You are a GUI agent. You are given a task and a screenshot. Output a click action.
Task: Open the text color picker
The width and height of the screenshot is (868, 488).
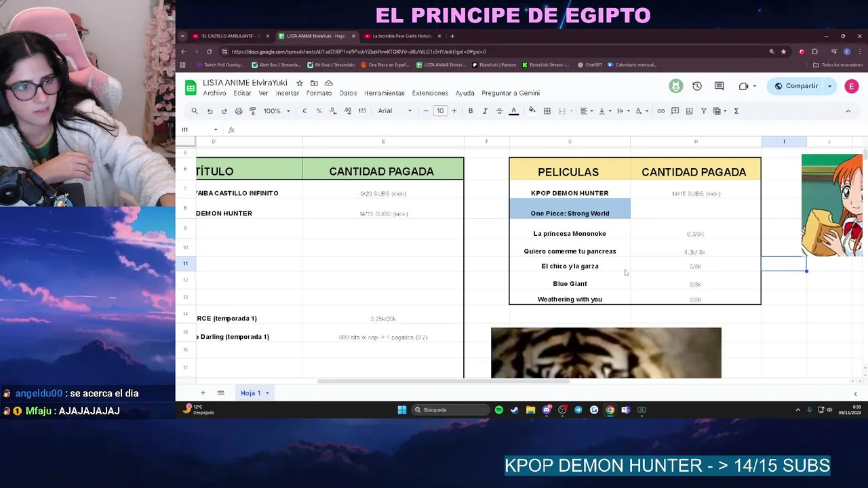click(514, 111)
